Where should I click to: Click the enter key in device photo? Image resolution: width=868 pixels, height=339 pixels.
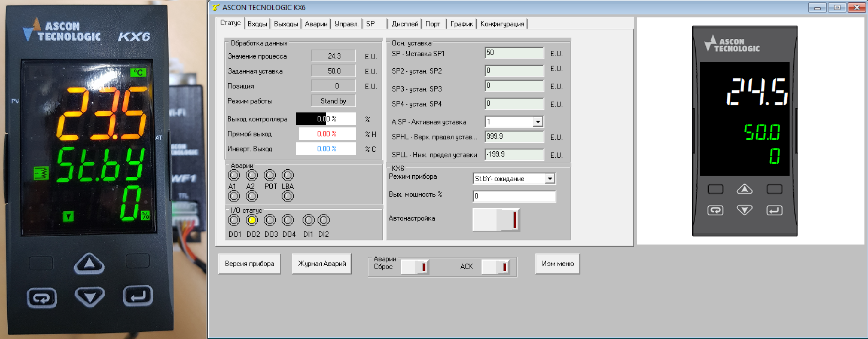(138, 295)
